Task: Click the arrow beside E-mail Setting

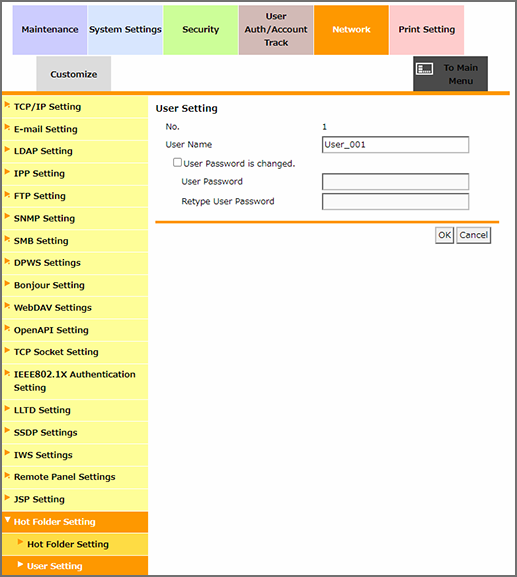Action: 7,127
